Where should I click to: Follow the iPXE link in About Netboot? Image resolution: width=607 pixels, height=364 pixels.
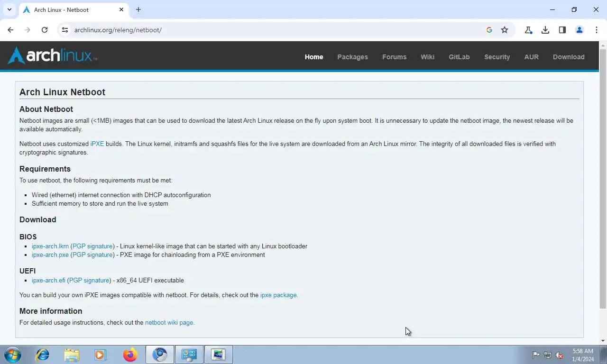pyautogui.click(x=97, y=144)
